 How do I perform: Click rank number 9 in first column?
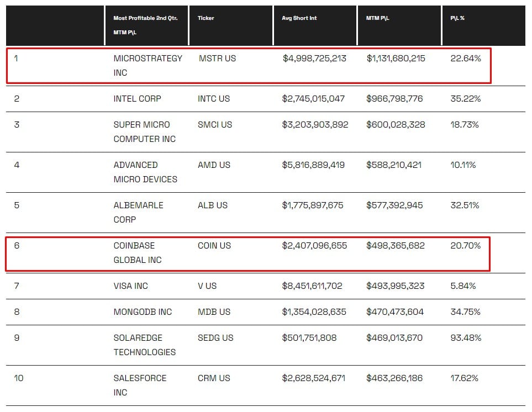[x=17, y=338]
